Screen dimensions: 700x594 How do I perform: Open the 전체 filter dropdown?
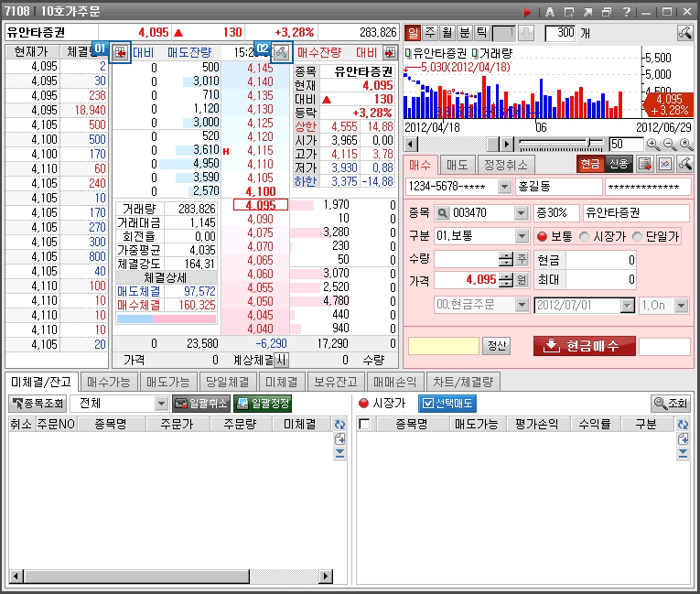click(161, 404)
